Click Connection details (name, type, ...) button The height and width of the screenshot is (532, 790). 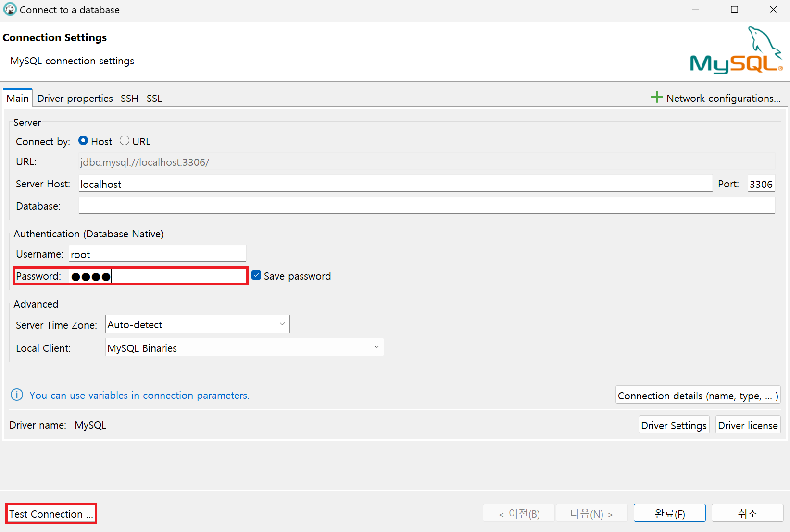[698, 396]
